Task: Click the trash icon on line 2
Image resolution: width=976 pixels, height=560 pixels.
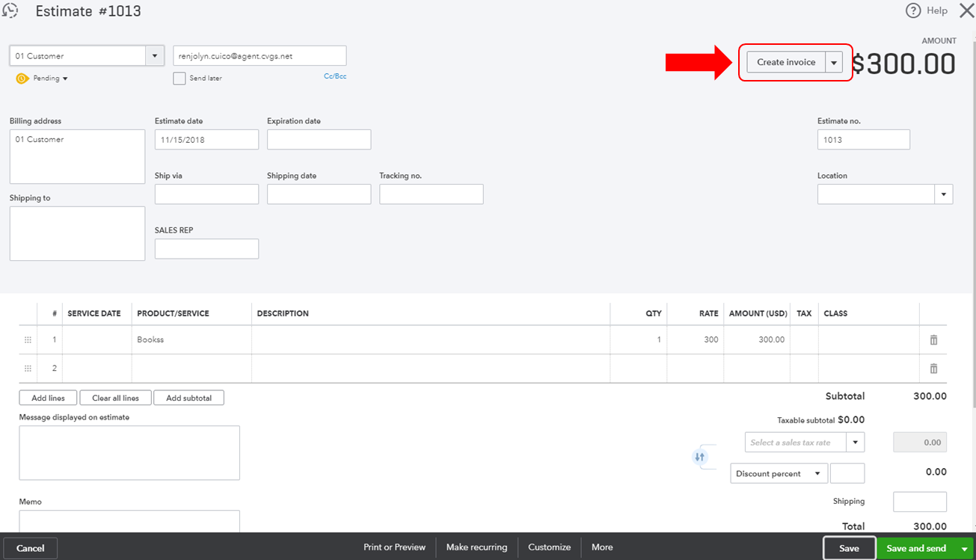Action: (933, 368)
